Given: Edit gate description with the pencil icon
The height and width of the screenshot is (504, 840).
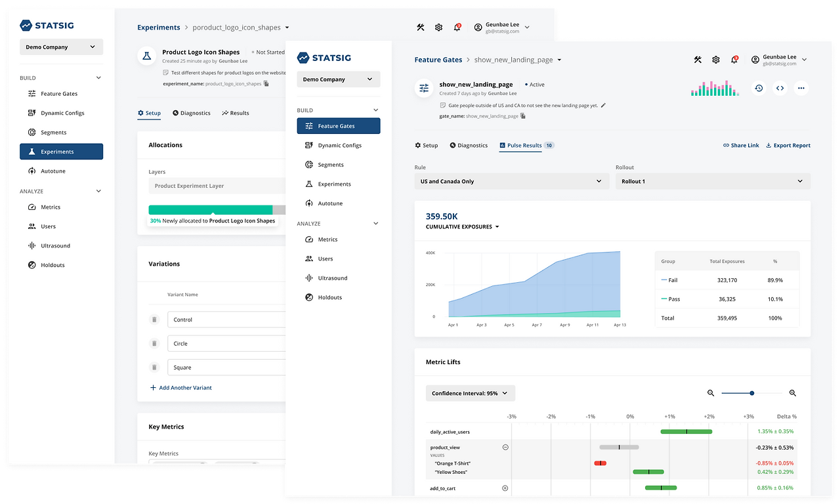Looking at the screenshot, I should tap(603, 105).
